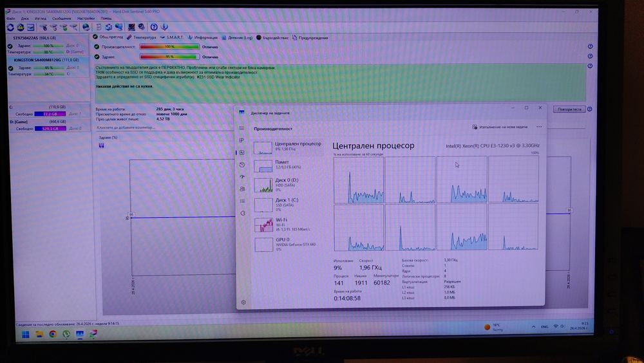Viewport: 644px width, 363px height.
Task: Click the C: free space 77.2 GB bar
Action: pos(50,114)
